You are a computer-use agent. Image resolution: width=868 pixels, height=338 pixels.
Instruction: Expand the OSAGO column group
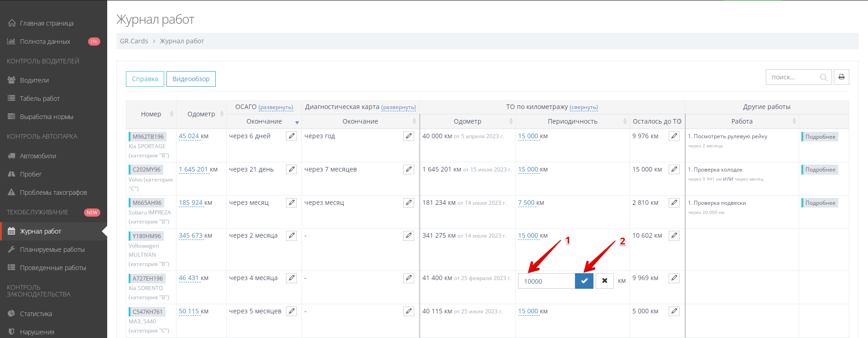tap(275, 107)
